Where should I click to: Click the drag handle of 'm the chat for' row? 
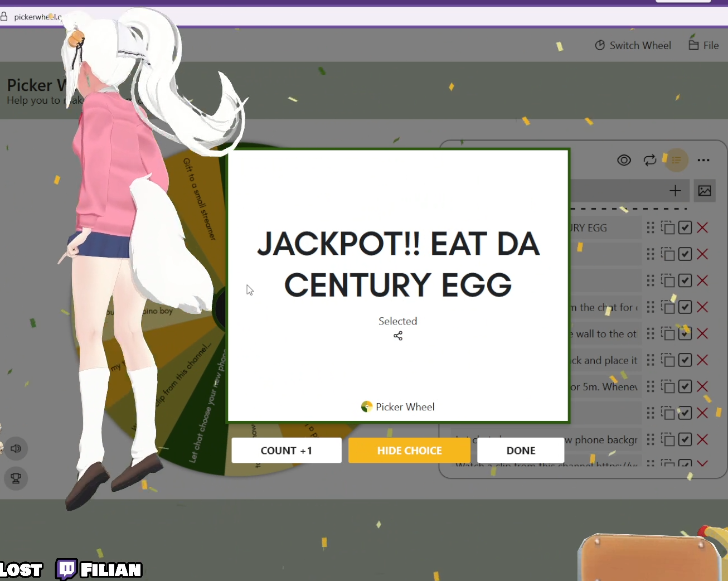[x=651, y=307]
